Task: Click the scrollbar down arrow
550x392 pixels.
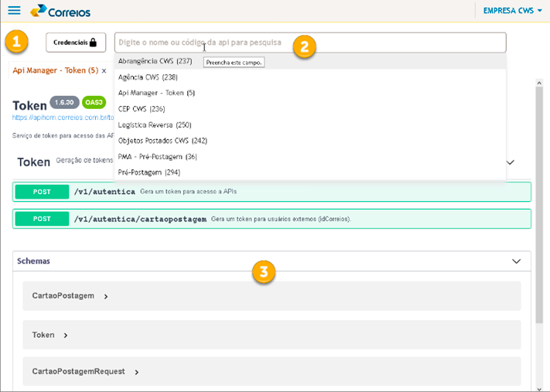Action: pos(539,389)
